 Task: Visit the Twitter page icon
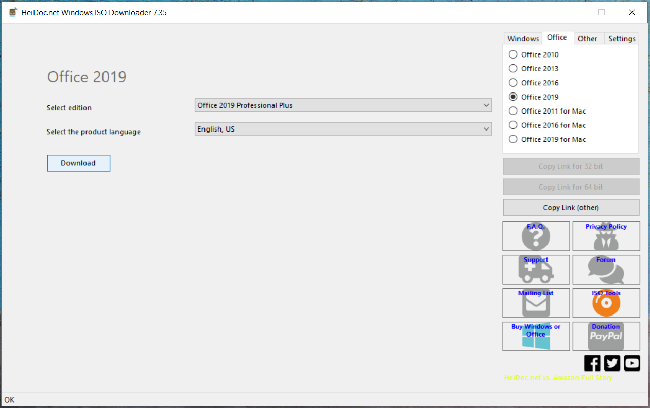click(x=612, y=363)
